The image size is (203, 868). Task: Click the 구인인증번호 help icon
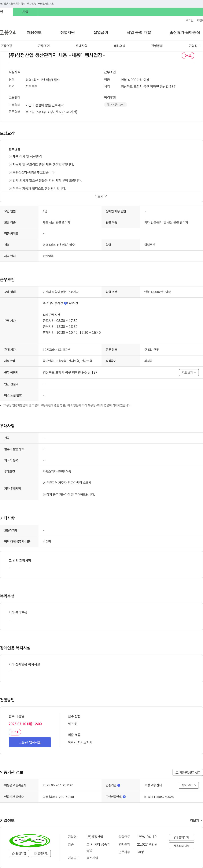click(124, 797)
